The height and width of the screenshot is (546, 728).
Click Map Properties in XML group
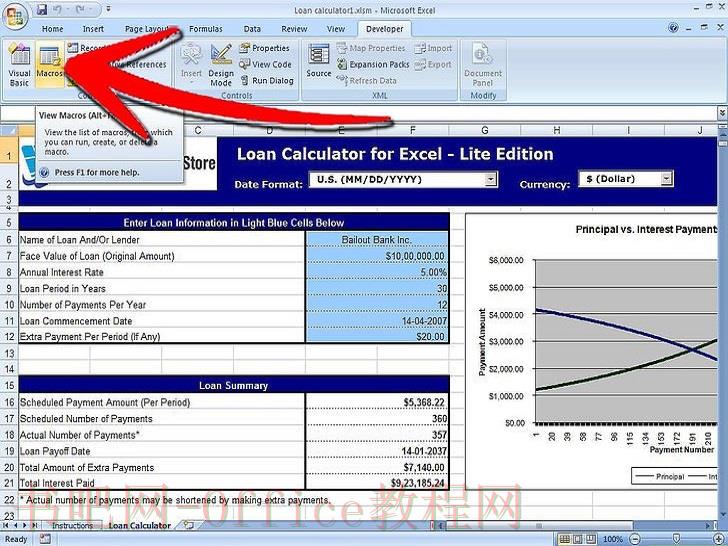coord(371,48)
